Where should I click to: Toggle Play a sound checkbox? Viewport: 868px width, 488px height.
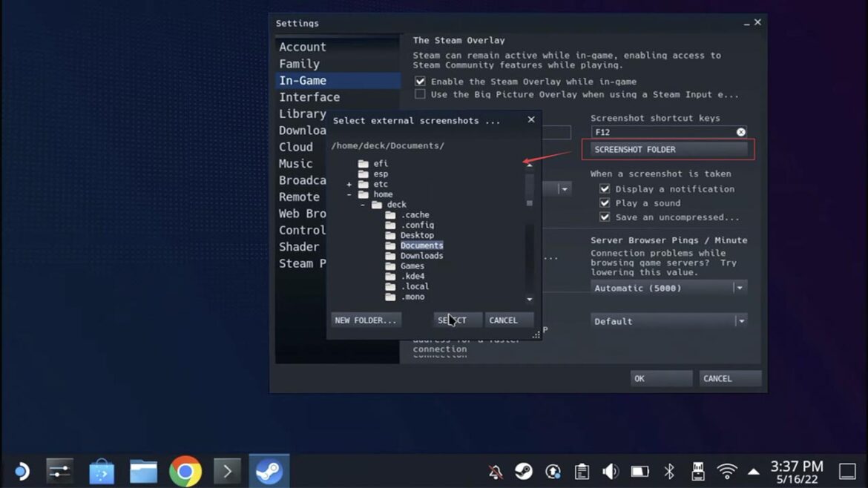605,203
